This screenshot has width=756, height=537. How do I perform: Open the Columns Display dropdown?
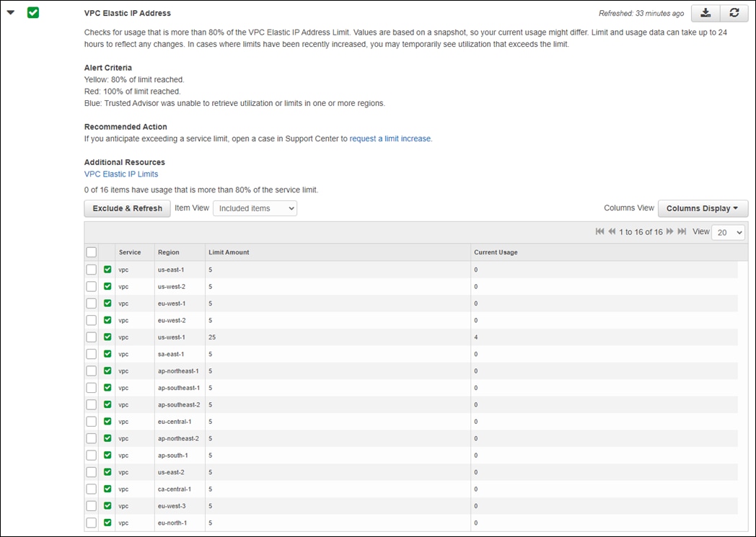pos(703,208)
